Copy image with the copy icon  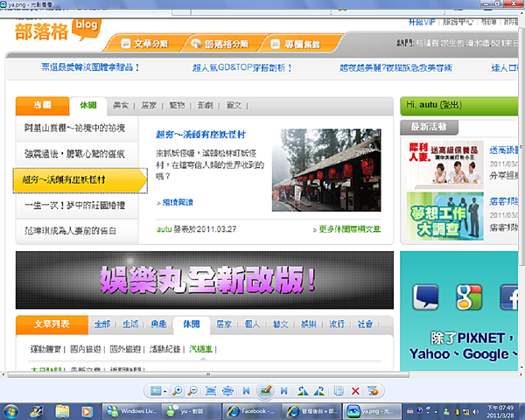point(339,391)
